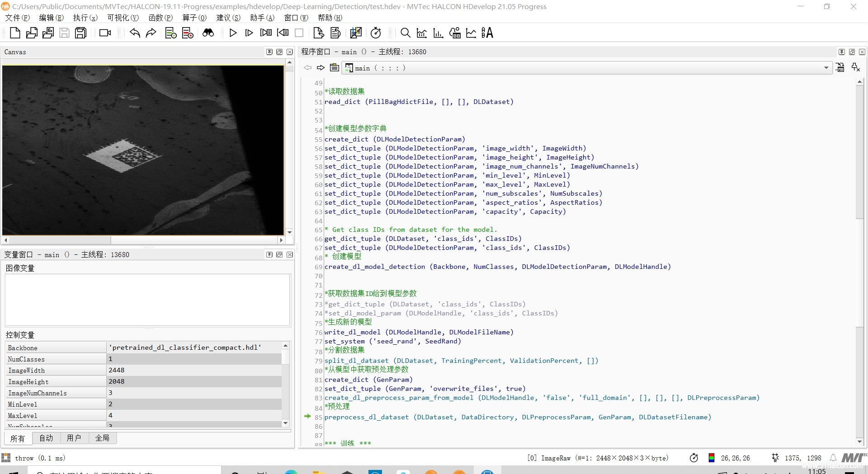This screenshot has width=868, height=474.
Task: Open the profiler stopwatch tool
Action: pyautogui.click(x=376, y=33)
